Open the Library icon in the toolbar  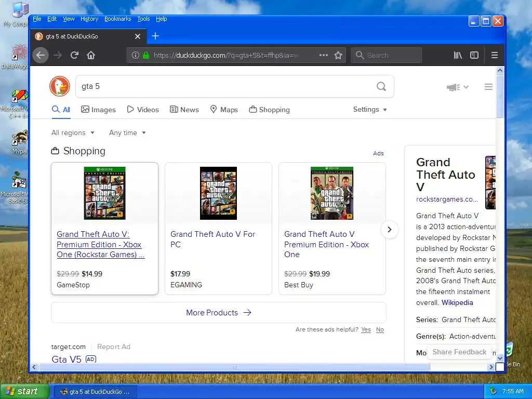(x=458, y=55)
